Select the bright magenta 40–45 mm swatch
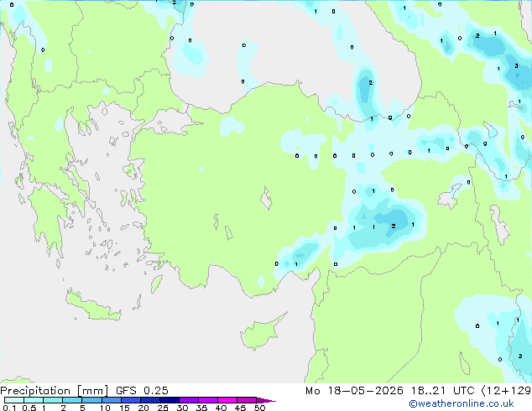The image size is (532, 411). (227, 400)
